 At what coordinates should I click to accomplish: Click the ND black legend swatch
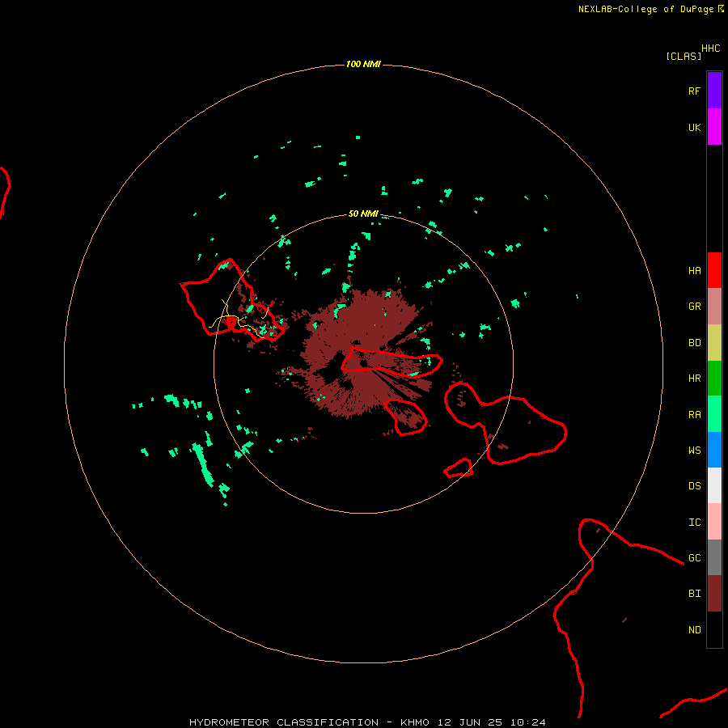click(x=714, y=629)
